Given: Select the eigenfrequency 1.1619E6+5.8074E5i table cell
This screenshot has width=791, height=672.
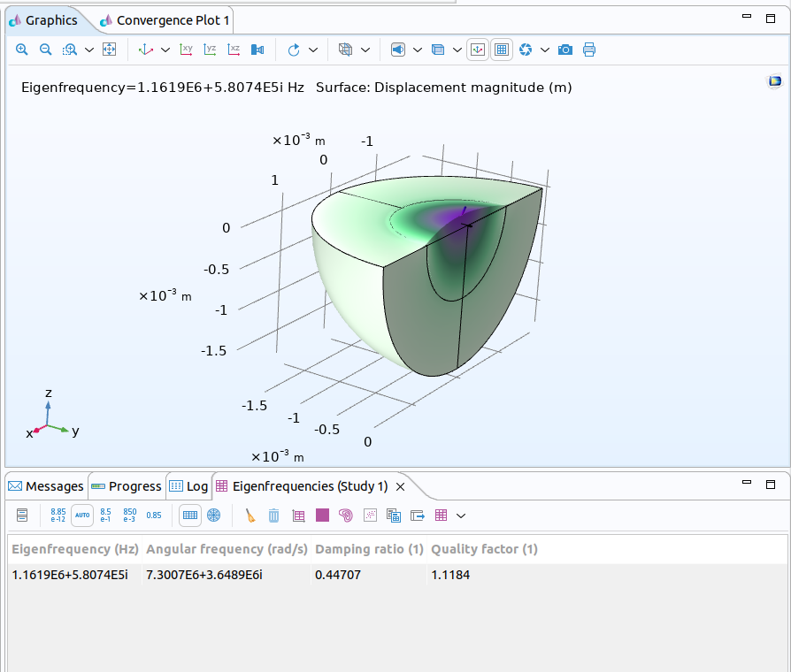Looking at the screenshot, I should [x=70, y=575].
